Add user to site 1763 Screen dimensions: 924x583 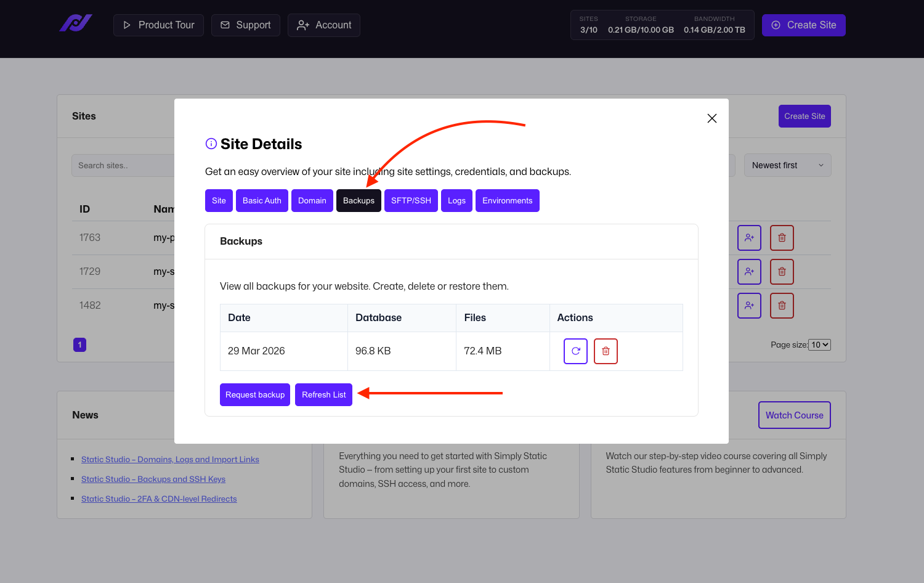[749, 238]
